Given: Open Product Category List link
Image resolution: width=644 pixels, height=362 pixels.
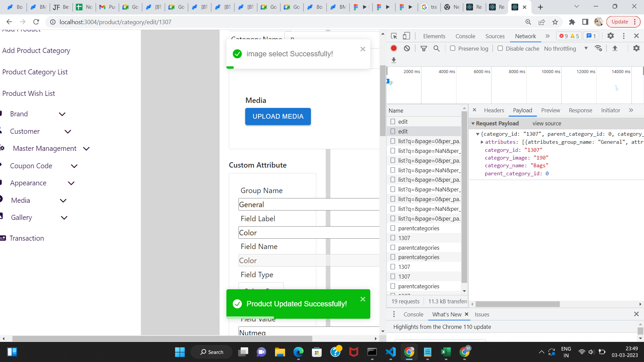Looking at the screenshot, I should tap(35, 72).
